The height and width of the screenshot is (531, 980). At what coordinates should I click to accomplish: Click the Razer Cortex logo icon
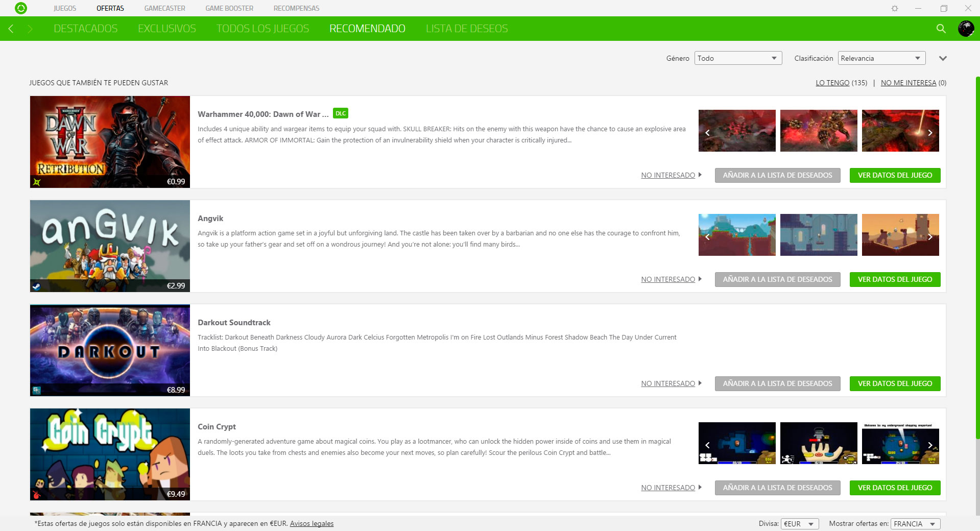point(21,8)
